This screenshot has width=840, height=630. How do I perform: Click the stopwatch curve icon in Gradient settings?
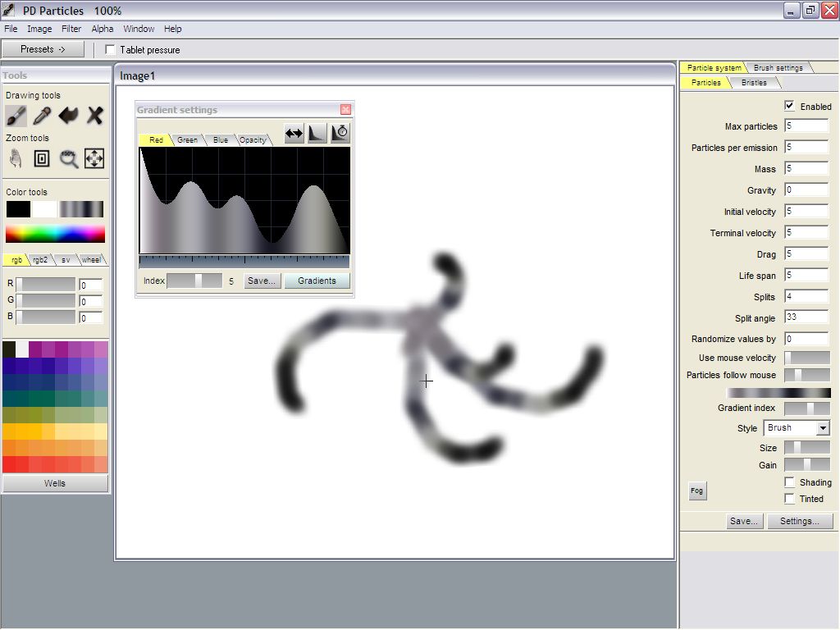click(340, 134)
